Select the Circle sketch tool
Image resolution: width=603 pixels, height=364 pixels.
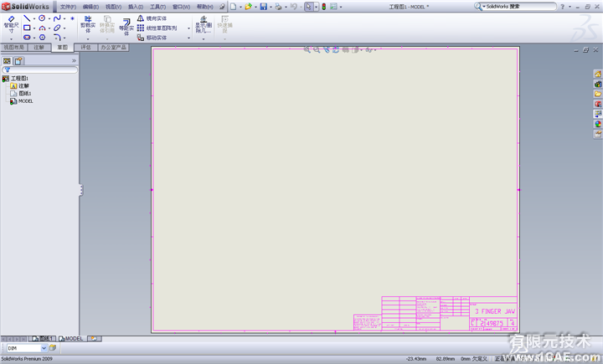click(x=42, y=18)
